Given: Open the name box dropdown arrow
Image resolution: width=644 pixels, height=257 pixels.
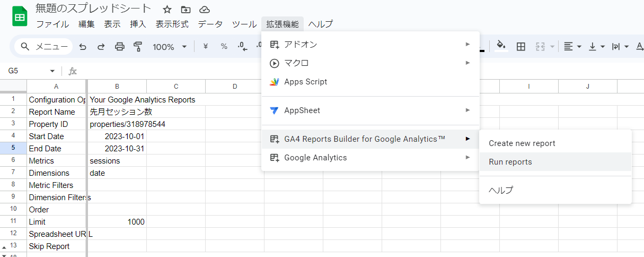Looking at the screenshot, I should (x=52, y=71).
